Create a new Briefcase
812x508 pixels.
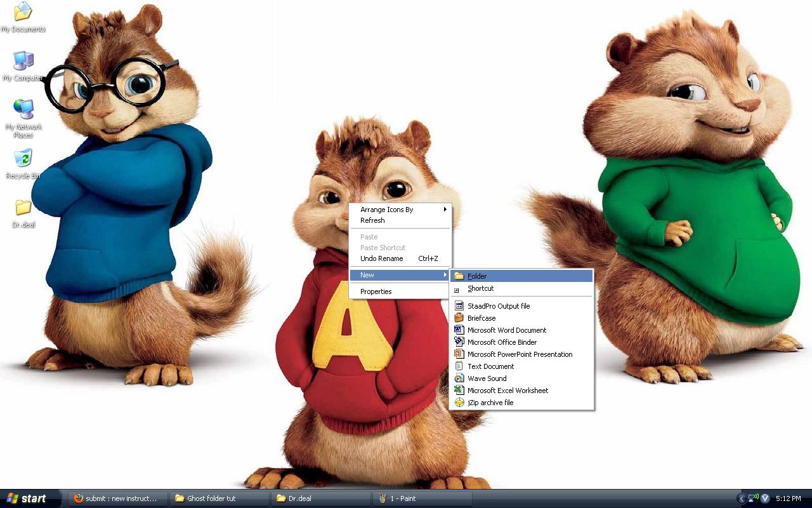521,318
